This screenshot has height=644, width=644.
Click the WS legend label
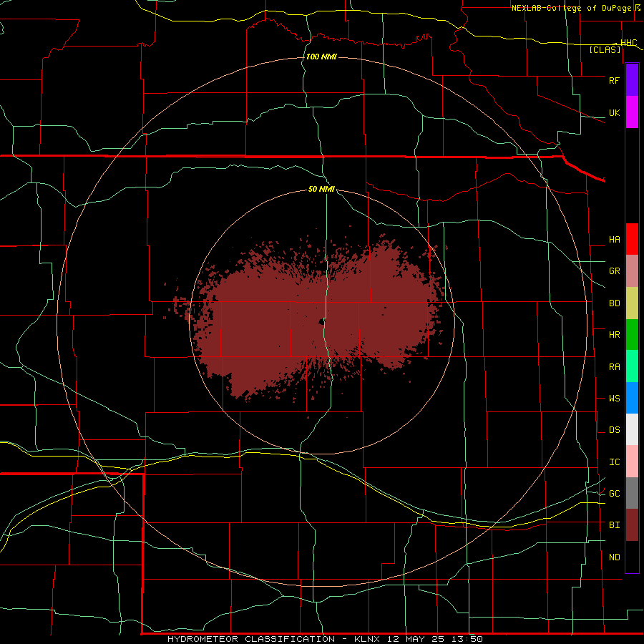[x=614, y=399]
